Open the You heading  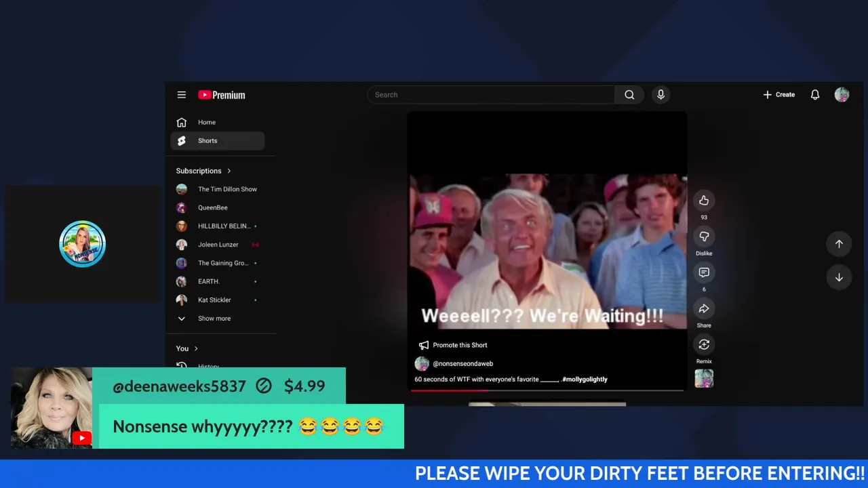(x=182, y=348)
